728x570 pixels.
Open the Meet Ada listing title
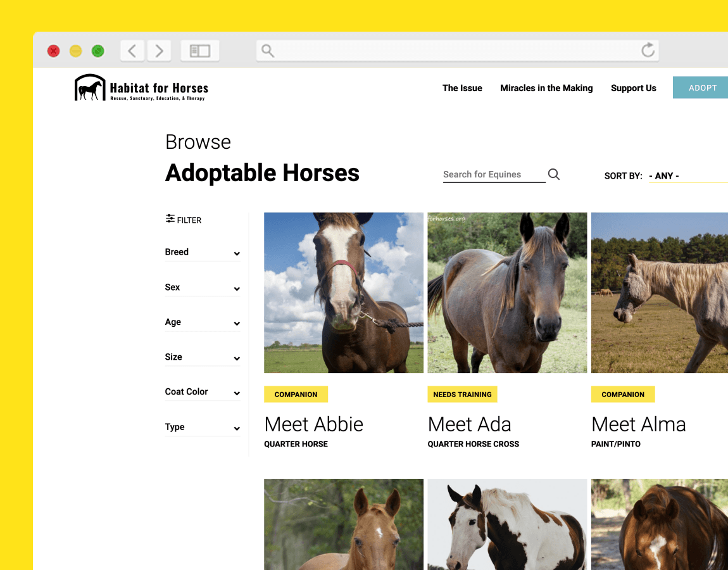(x=469, y=424)
